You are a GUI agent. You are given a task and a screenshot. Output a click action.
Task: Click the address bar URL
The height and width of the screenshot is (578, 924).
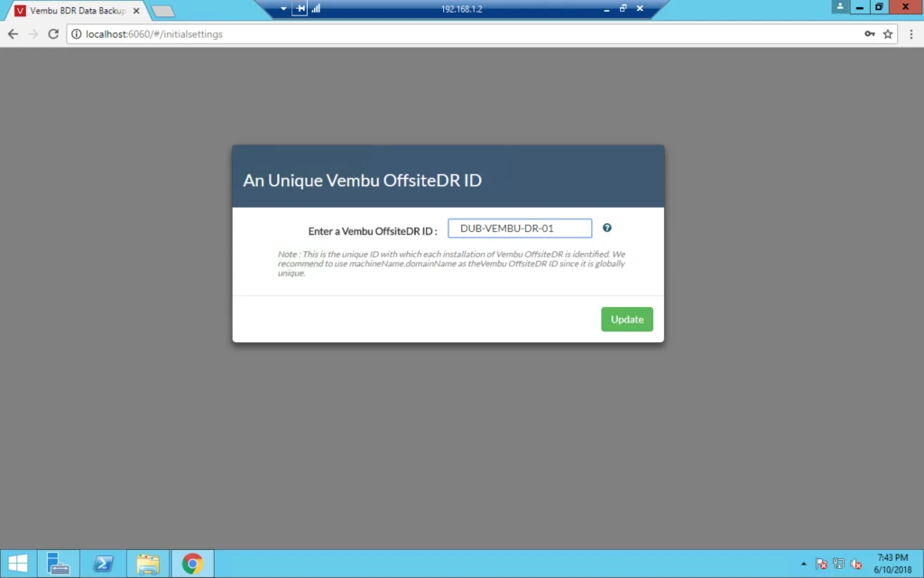[154, 34]
